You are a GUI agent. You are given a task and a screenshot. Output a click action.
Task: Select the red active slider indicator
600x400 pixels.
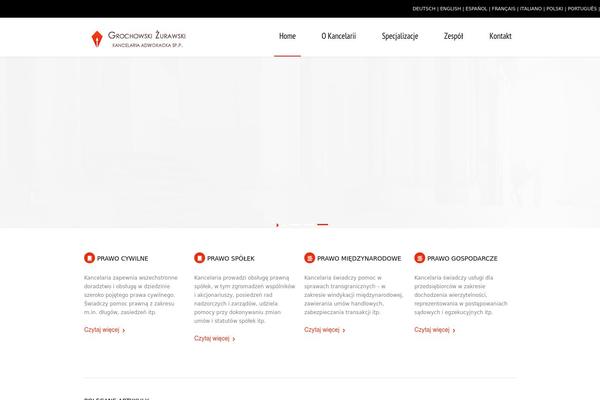pyautogui.click(x=323, y=225)
